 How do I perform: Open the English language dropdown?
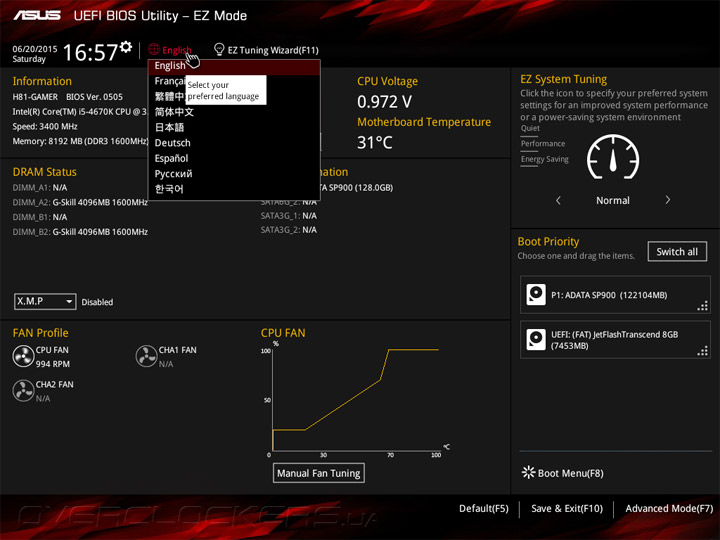(x=170, y=50)
